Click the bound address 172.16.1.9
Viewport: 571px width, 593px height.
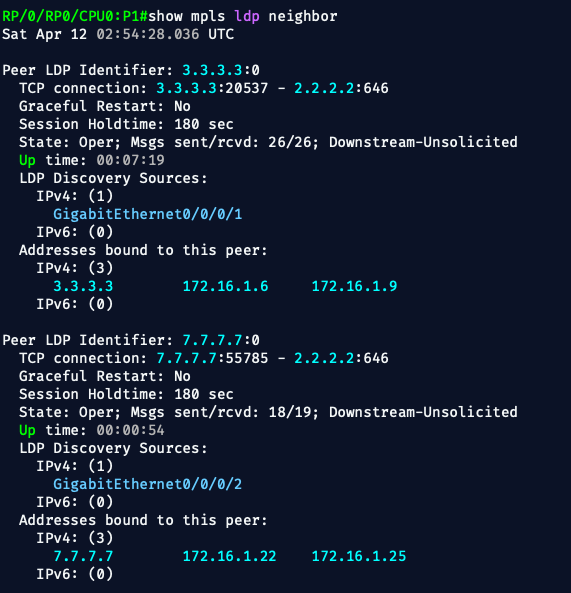(354, 286)
